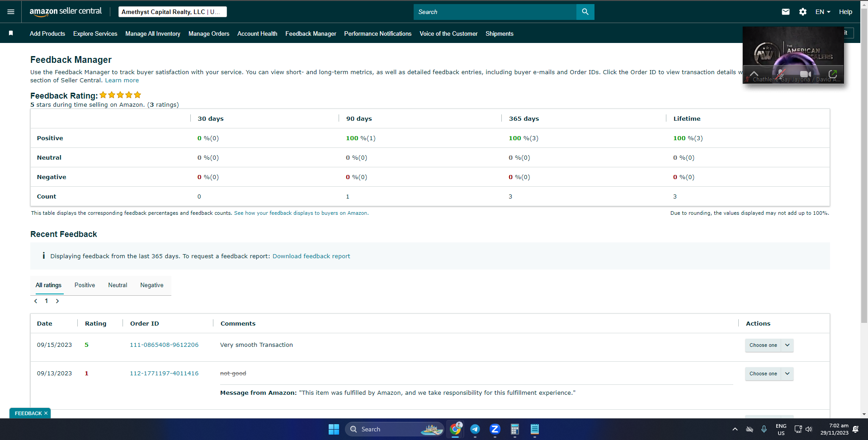Click the Windows taskbar Search box
The height and width of the screenshot is (440, 868).
coord(395,429)
